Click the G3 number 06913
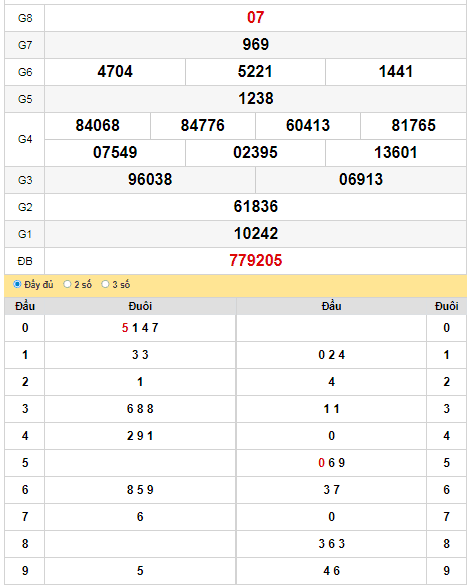This screenshot has width=472, height=588. click(361, 180)
